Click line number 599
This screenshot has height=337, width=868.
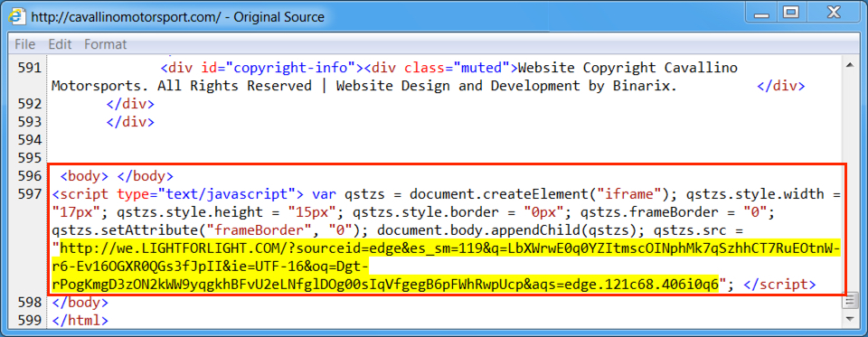point(30,321)
